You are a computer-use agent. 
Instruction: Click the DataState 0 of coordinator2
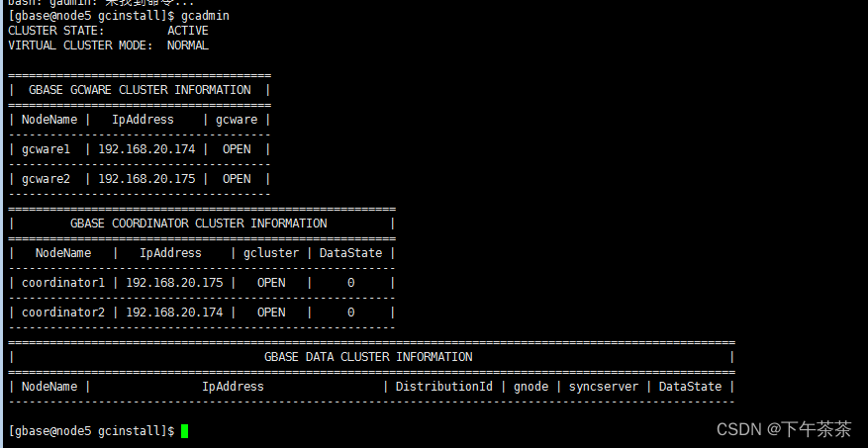tap(351, 313)
